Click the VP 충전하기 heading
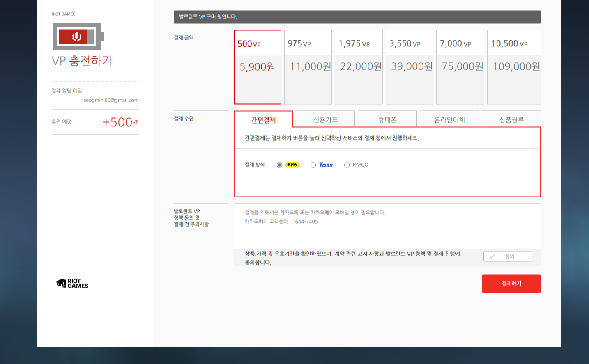 [82, 61]
